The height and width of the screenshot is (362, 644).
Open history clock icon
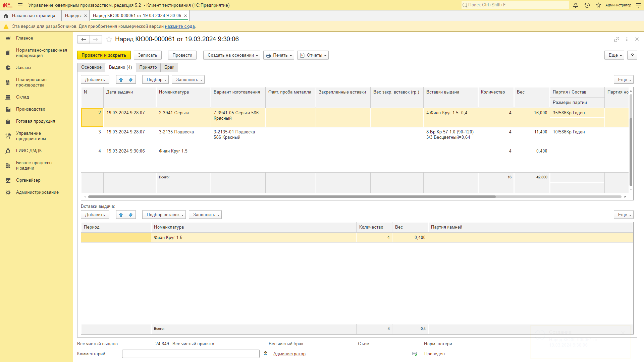587,5
